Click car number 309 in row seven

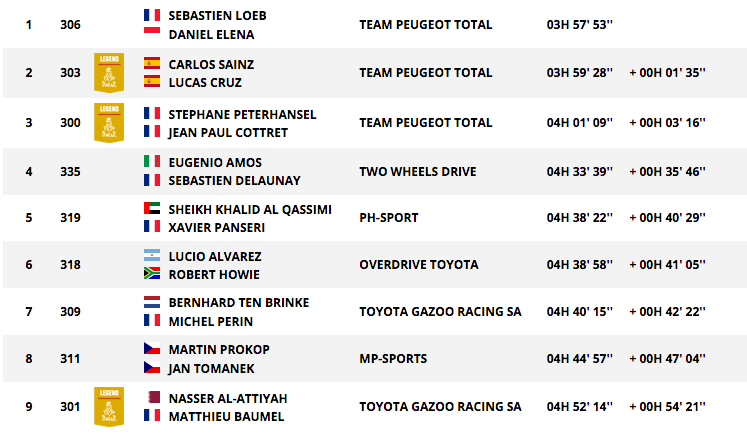coord(70,312)
